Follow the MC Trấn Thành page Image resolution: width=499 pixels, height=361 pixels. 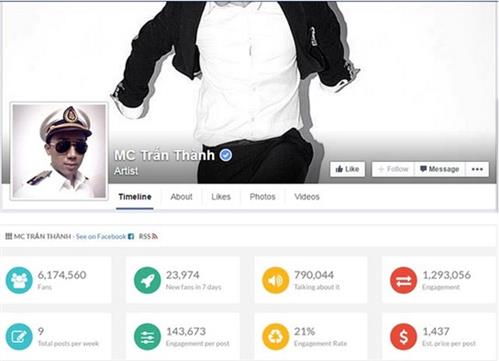(x=393, y=169)
